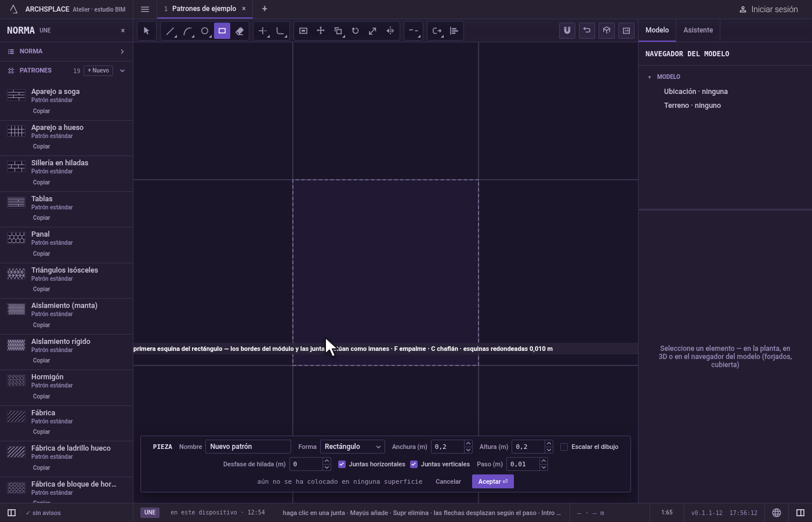Click the globe language icon

click(777, 513)
